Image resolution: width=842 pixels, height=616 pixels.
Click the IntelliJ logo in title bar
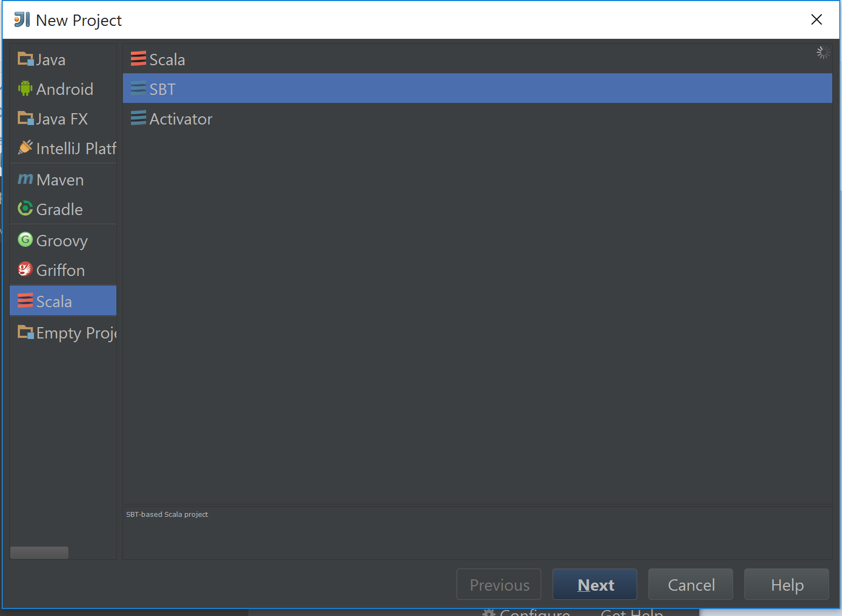point(22,19)
